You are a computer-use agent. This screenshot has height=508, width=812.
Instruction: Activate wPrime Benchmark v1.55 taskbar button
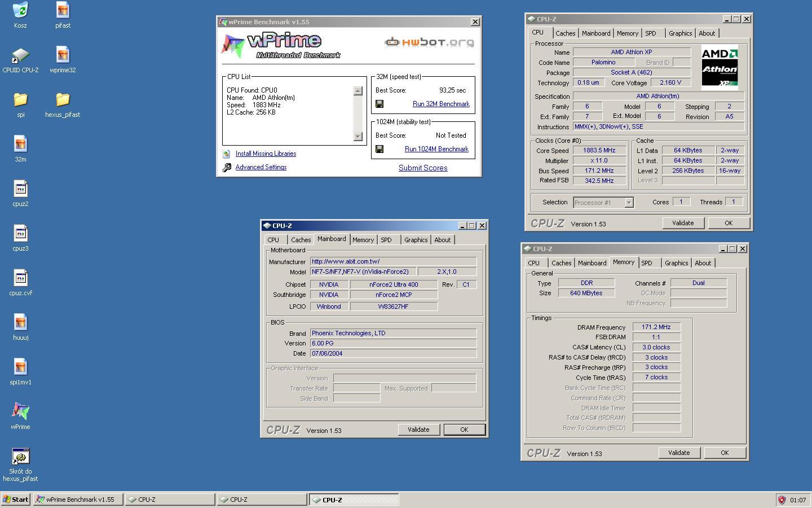78,500
